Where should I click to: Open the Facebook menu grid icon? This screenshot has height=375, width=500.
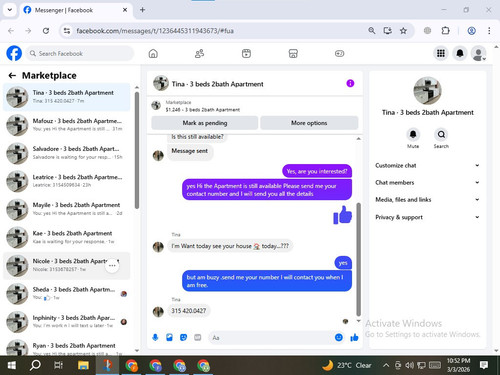(x=441, y=53)
